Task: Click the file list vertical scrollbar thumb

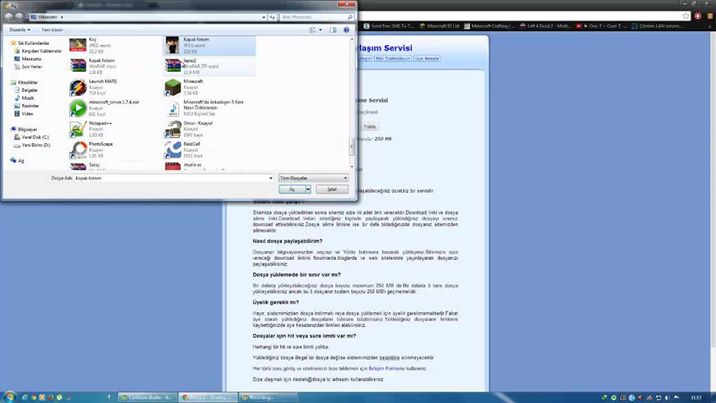Action: coord(352,147)
